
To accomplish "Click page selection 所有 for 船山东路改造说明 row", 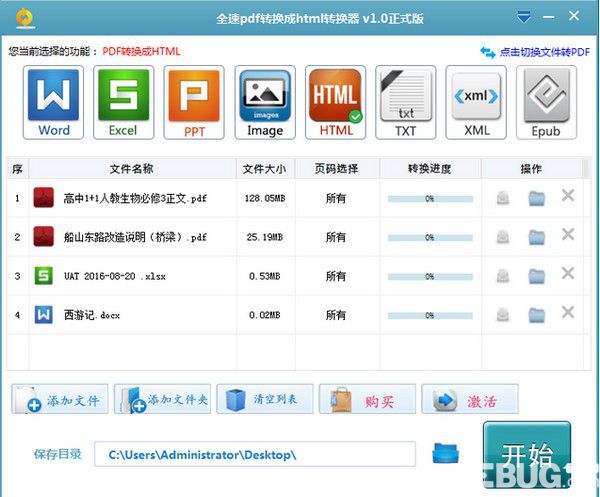I will point(336,237).
